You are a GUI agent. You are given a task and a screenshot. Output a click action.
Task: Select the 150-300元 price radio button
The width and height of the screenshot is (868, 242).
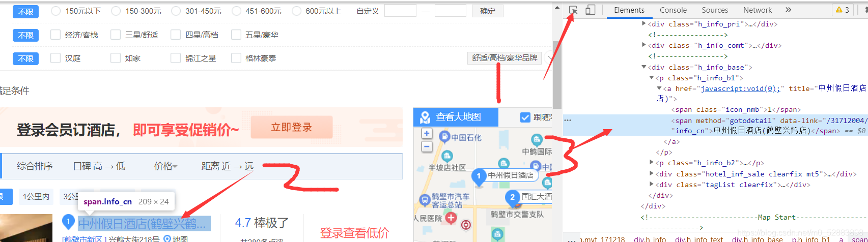coord(116,11)
